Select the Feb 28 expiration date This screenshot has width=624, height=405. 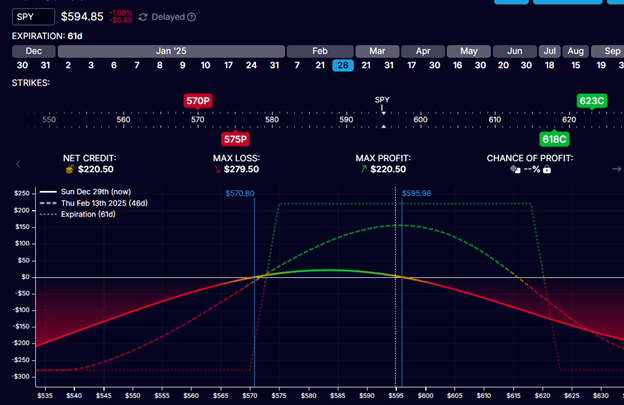pyautogui.click(x=342, y=65)
